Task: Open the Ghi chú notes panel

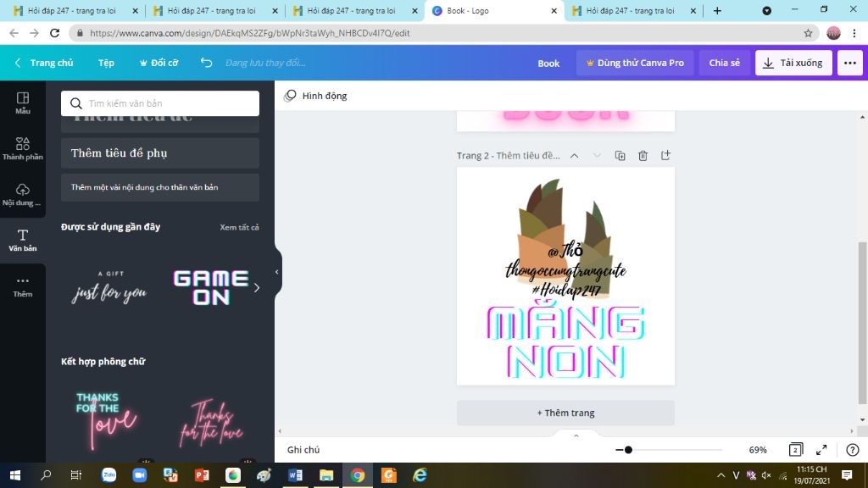Action: coord(303,450)
